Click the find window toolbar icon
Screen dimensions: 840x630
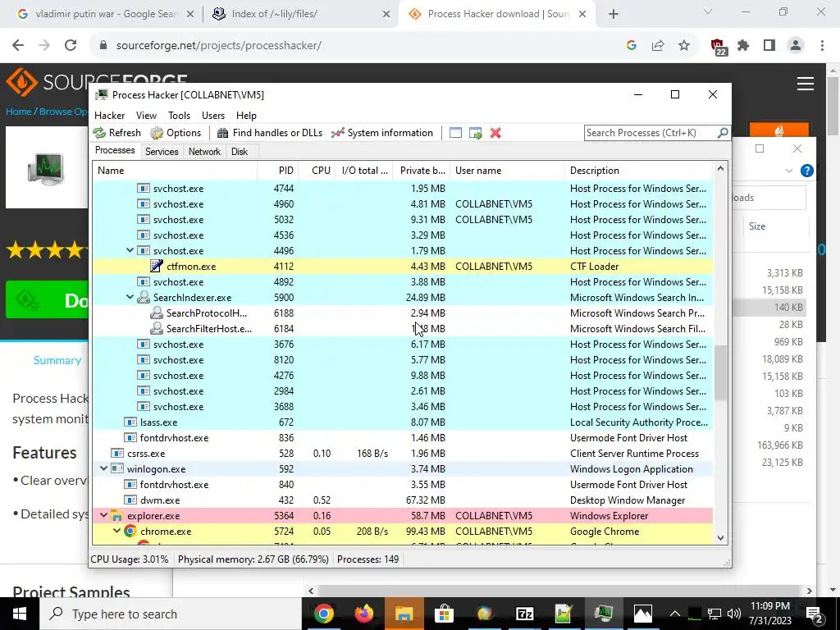point(455,133)
